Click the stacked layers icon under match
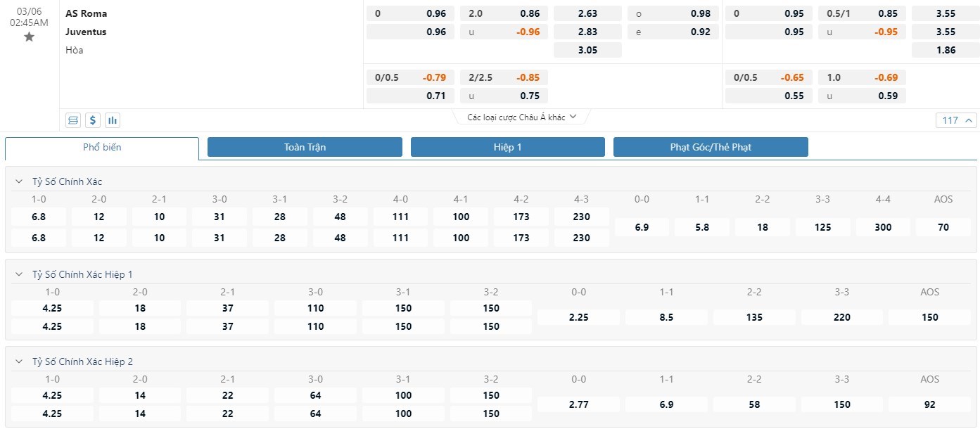 tap(73, 120)
